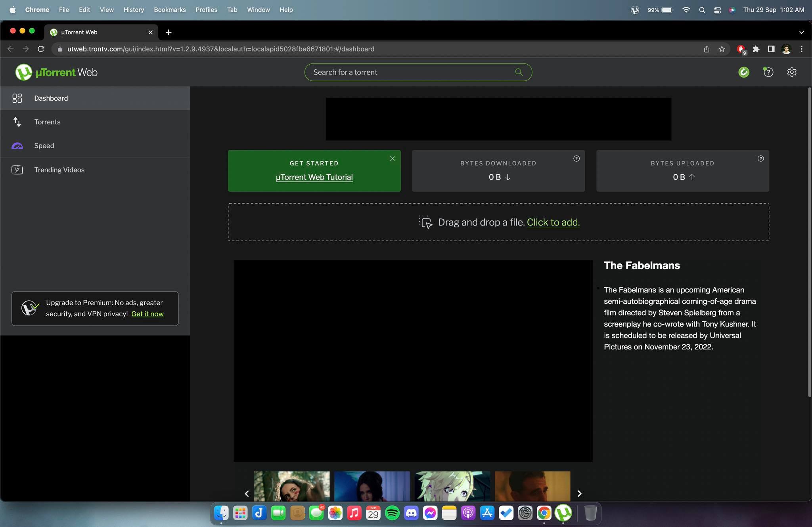Viewport: 812px width, 527px height.
Task: Show info for Bytes Downloaded
Action: click(576, 158)
